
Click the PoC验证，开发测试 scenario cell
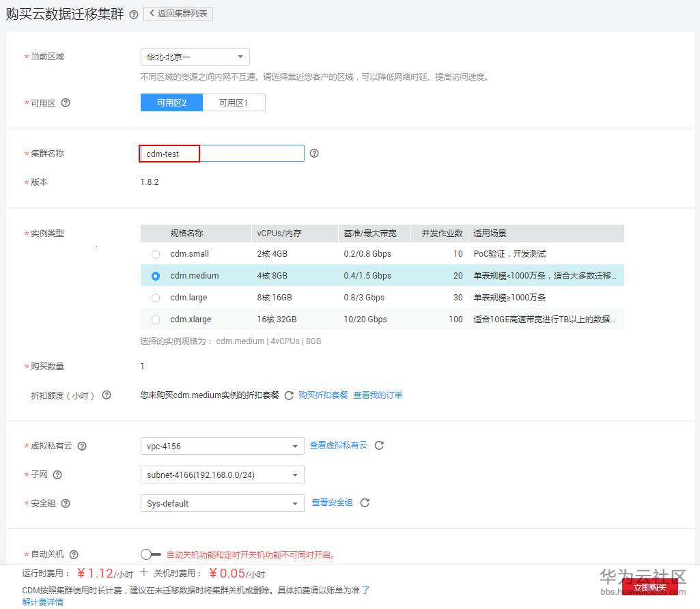click(509, 254)
